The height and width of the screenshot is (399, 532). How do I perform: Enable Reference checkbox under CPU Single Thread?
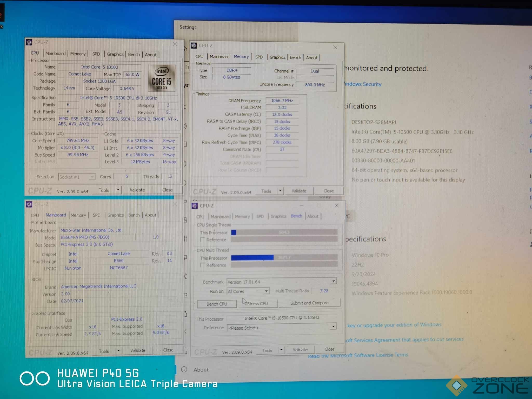pos(203,240)
